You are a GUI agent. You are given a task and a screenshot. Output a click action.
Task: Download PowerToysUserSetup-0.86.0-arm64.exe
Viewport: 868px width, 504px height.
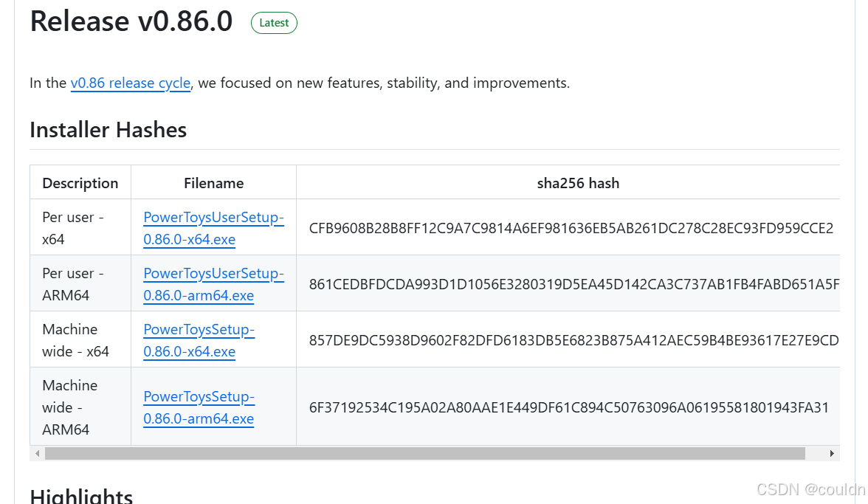coord(213,284)
